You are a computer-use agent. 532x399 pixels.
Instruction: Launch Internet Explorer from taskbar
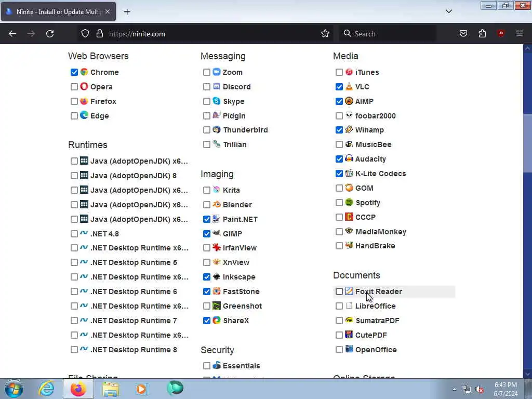[46, 389]
